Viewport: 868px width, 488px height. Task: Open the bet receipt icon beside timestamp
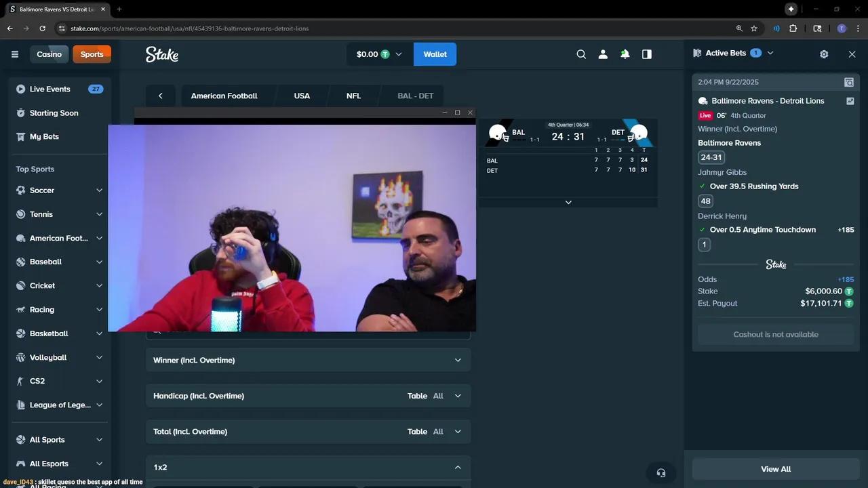(849, 82)
